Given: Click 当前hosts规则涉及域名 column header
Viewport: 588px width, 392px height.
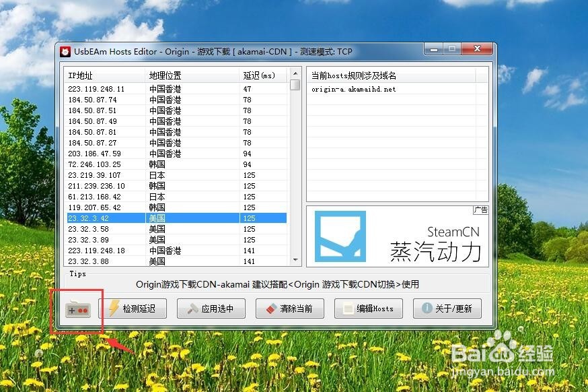Looking at the screenshot, I should pos(391,75).
